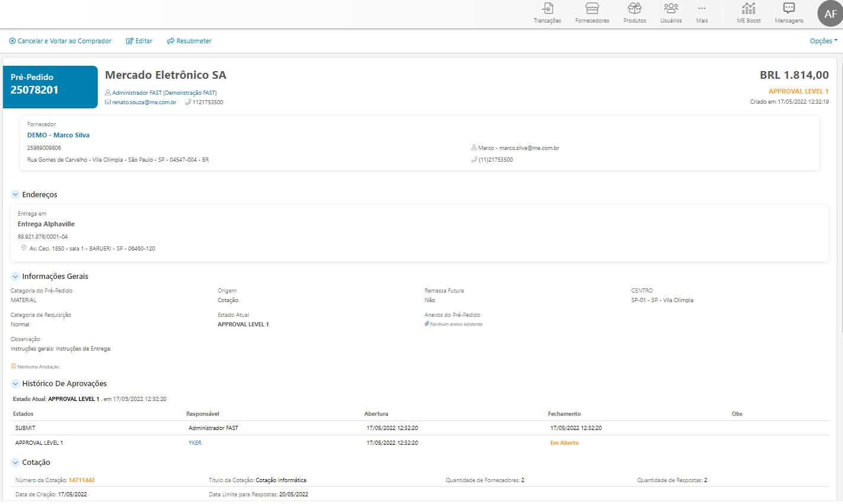The width and height of the screenshot is (843, 504).
Task: Open supplier link DEMO - Marco Silva
Action: point(58,135)
